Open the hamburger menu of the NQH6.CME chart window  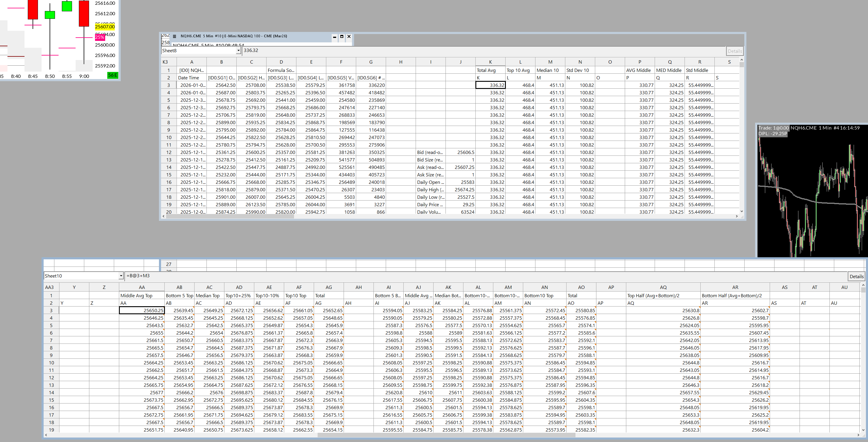click(x=174, y=36)
